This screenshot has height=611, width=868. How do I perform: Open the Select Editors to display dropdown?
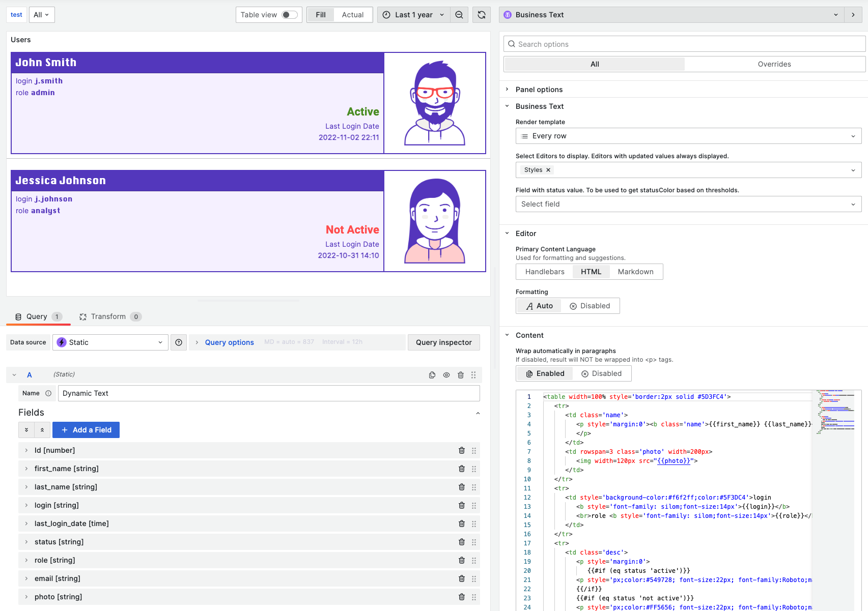688,170
